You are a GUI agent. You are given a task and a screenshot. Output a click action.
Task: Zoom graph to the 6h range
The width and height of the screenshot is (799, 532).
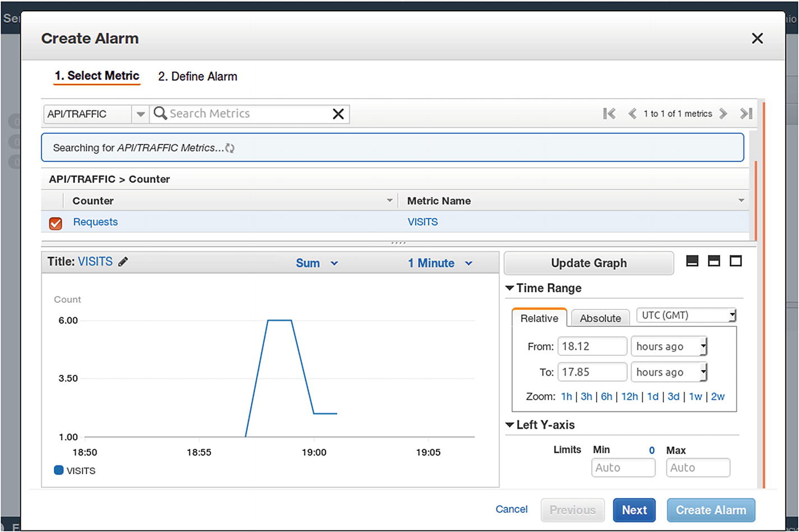click(606, 396)
